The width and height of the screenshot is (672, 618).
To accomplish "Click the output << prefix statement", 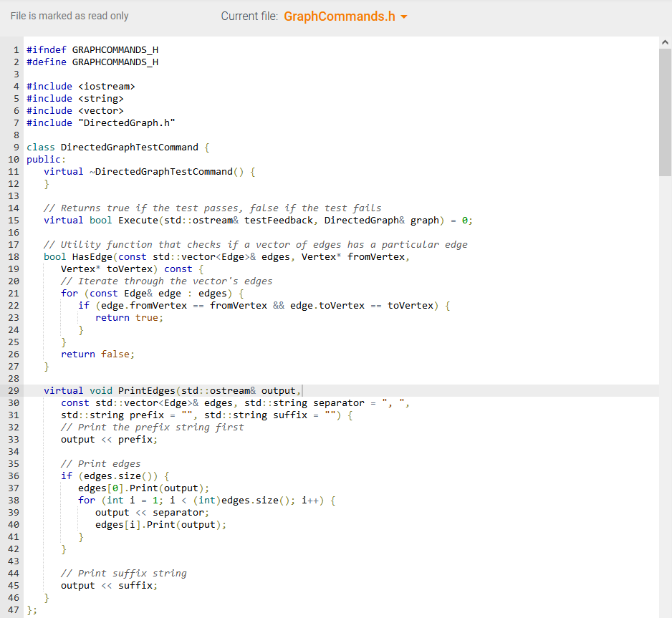I will pos(95,439).
